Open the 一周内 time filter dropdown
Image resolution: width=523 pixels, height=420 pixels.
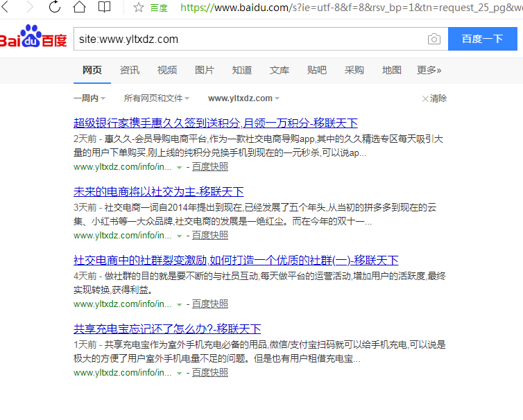(x=89, y=98)
